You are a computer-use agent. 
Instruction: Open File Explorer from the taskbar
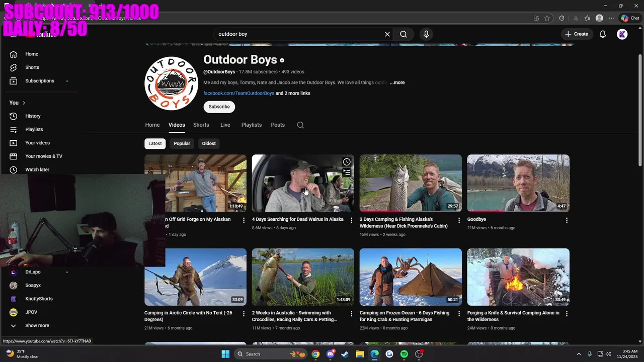pos(360,354)
